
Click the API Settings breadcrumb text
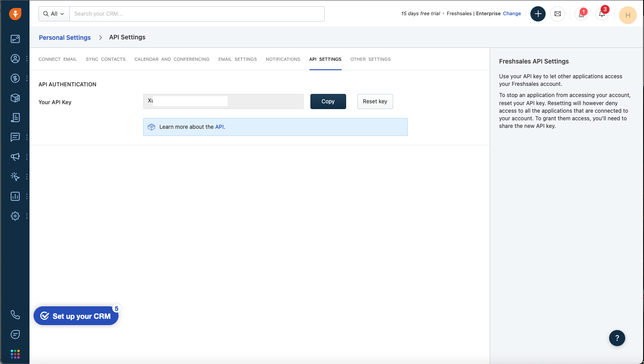[x=127, y=37]
